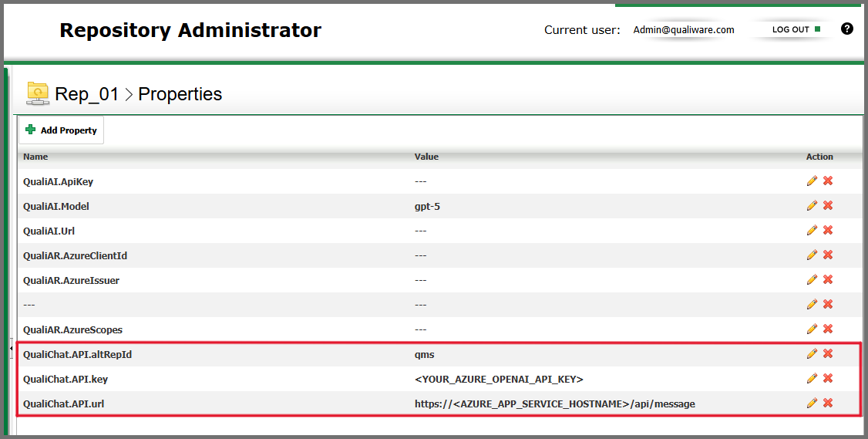The width and height of the screenshot is (868, 439).
Task: Edit the QualiAI.Url property
Action: click(812, 230)
